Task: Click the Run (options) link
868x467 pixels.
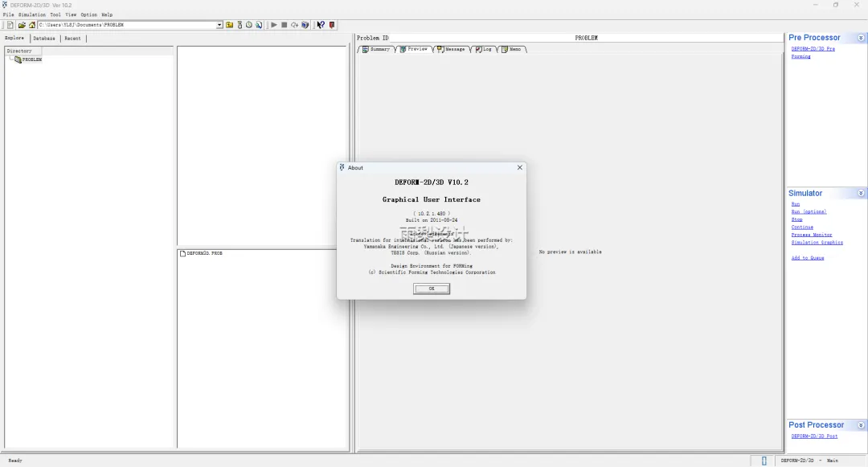Action: [x=809, y=212]
